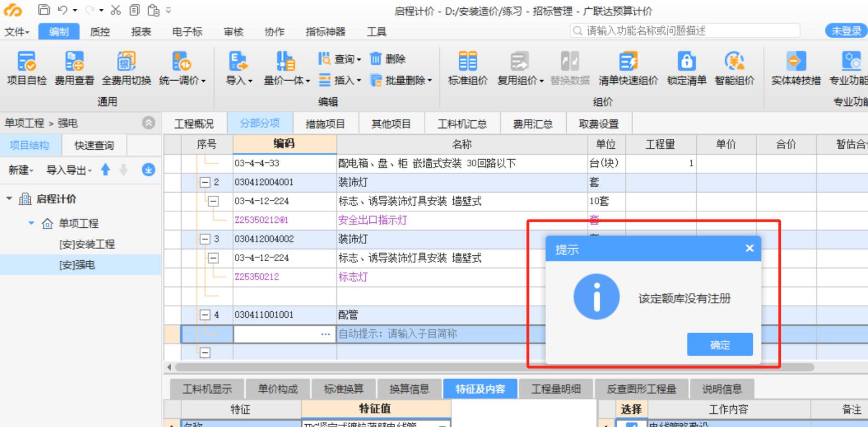The image size is (868, 427).
Task: Open 统一调价 price adjustment
Action: tap(182, 69)
